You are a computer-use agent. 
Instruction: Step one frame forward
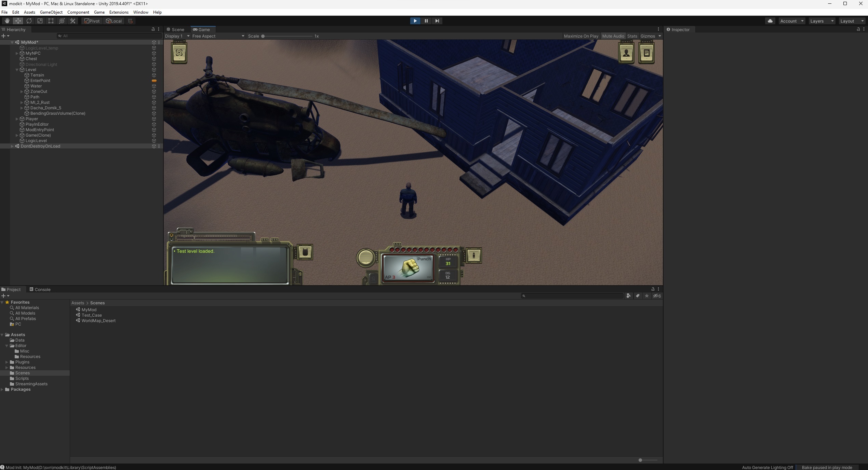click(x=437, y=21)
